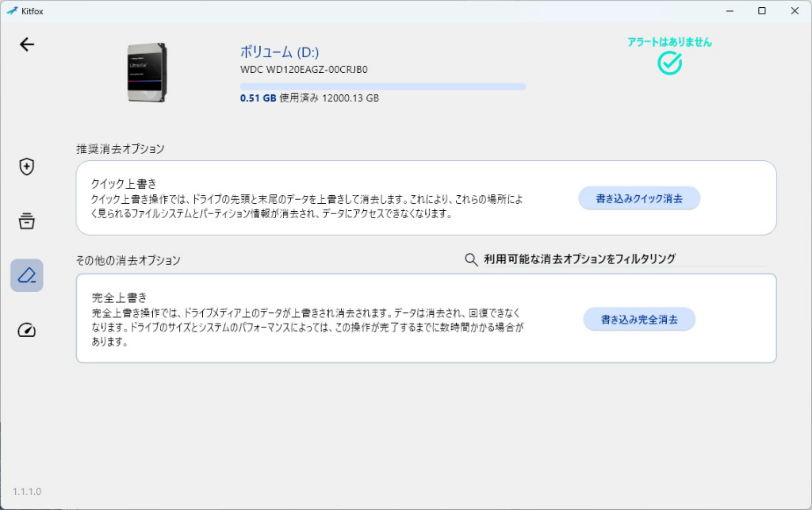Select the eraser erase sidebar icon
812x510 pixels.
[x=26, y=275]
